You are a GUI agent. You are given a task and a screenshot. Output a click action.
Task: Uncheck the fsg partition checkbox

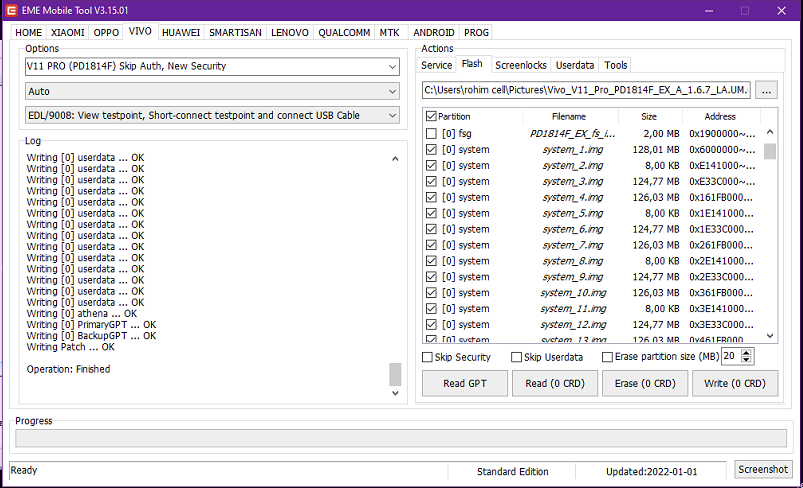click(x=431, y=133)
